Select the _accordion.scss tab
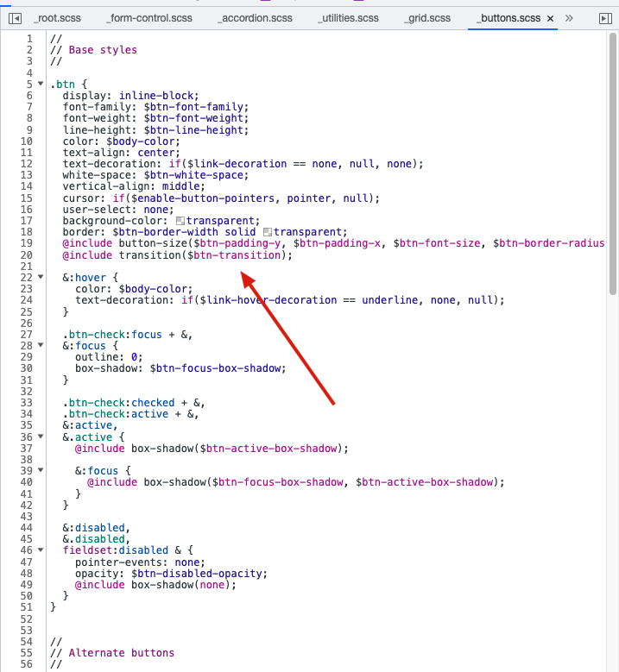 (255, 18)
